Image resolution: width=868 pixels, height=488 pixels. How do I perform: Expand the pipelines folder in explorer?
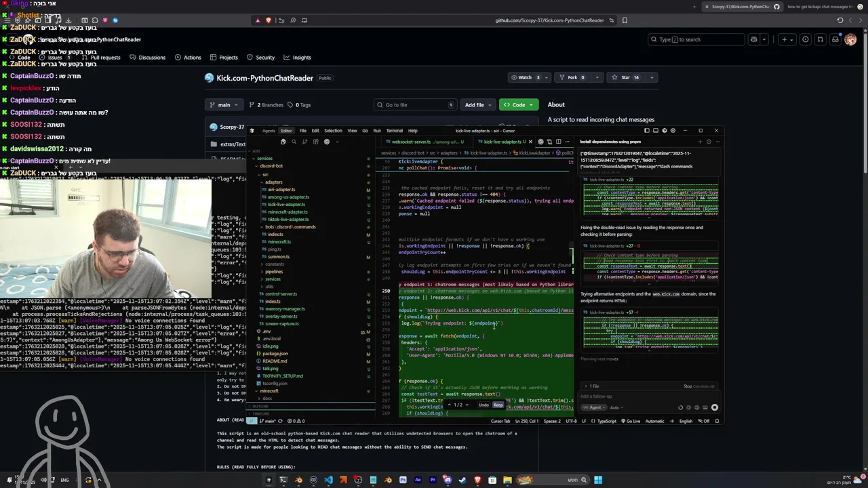(274, 272)
